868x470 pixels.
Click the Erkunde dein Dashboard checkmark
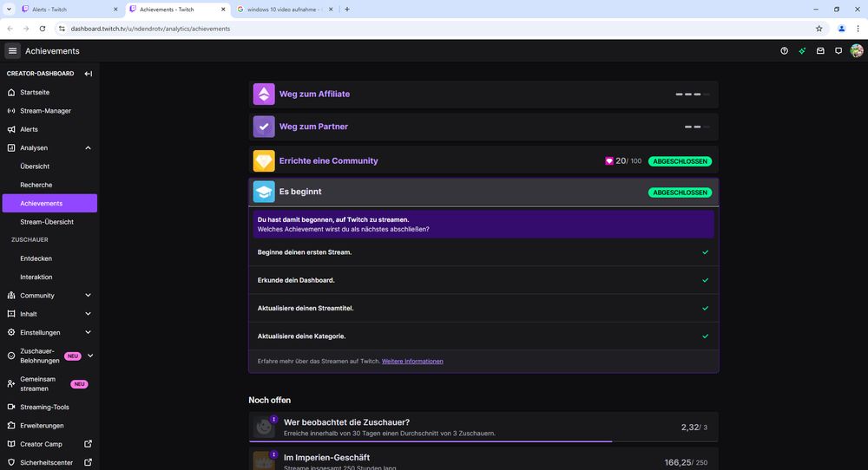coord(705,280)
